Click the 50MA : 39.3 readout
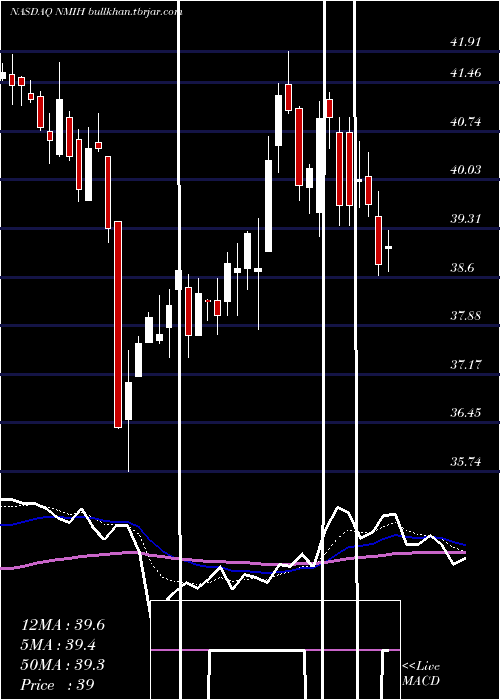Image resolution: width=500 pixels, height=700 pixels. point(63,665)
